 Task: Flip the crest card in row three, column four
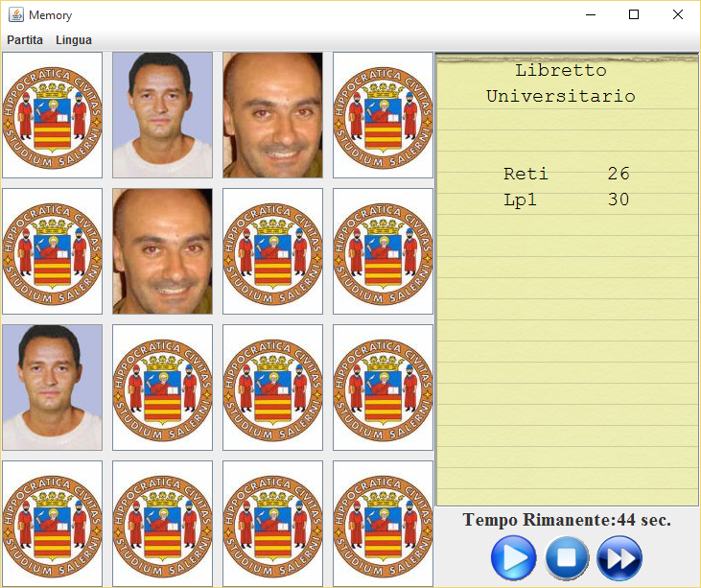pyautogui.click(x=384, y=388)
